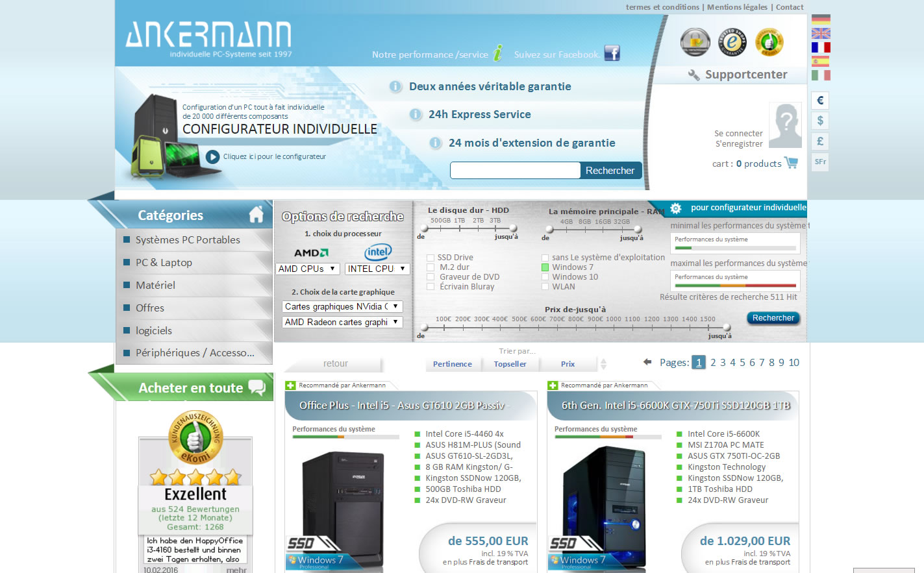The height and width of the screenshot is (573, 924).
Task: Open Périphériques / Accesso... category
Action: point(194,353)
